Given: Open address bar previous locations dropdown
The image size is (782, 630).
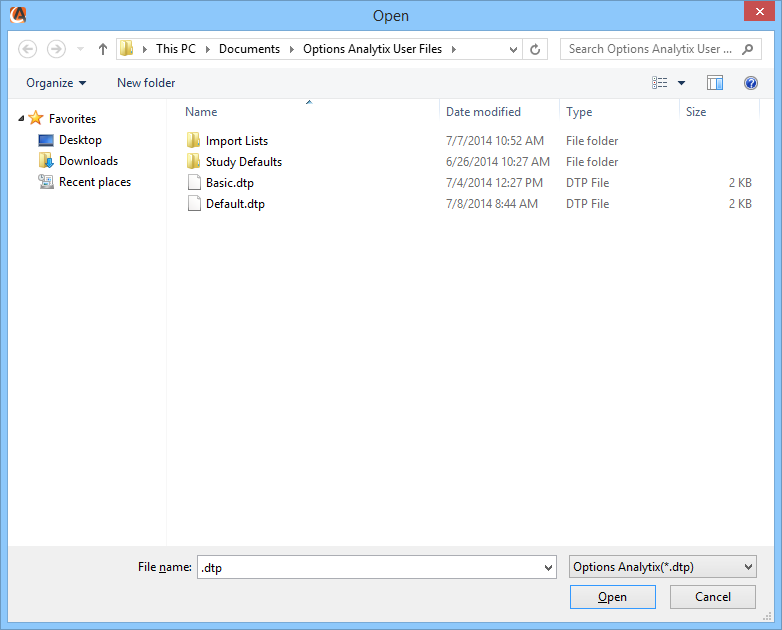Looking at the screenshot, I should click(x=513, y=49).
